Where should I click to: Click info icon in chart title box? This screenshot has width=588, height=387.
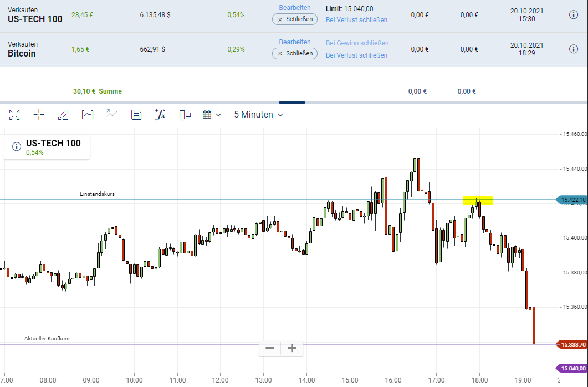pyautogui.click(x=16, y=147)
